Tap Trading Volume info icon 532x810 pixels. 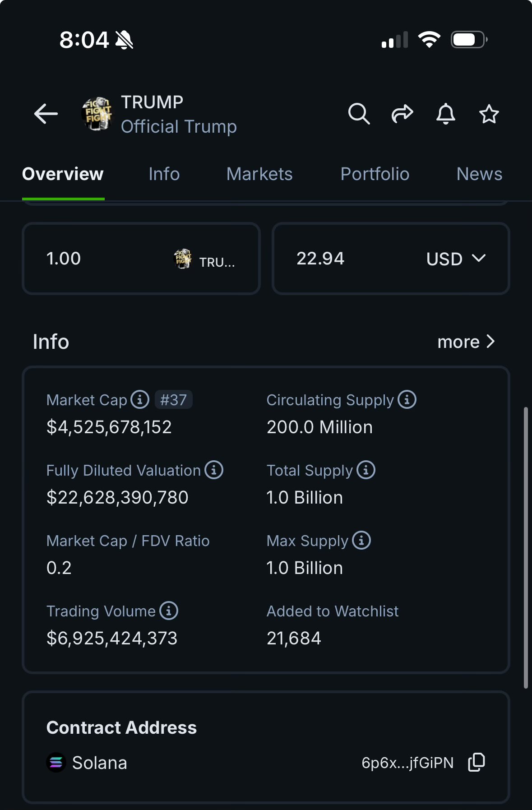tap(169, 611)
